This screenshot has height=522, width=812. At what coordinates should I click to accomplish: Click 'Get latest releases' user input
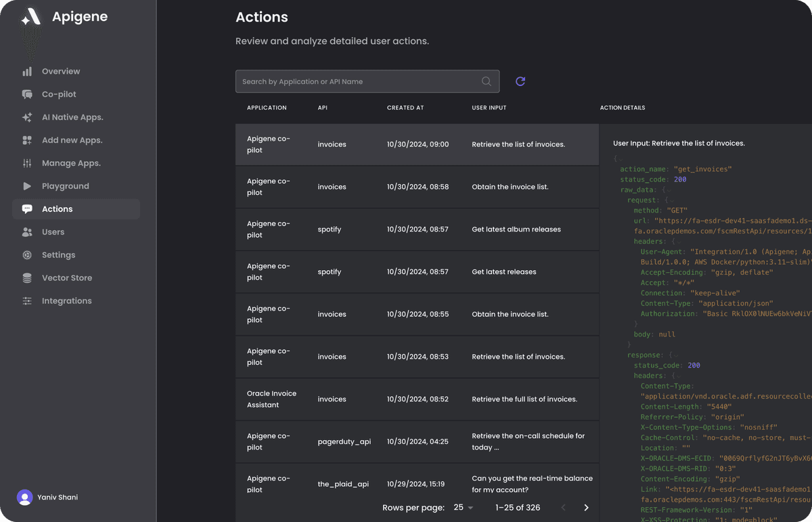point(504,272)
